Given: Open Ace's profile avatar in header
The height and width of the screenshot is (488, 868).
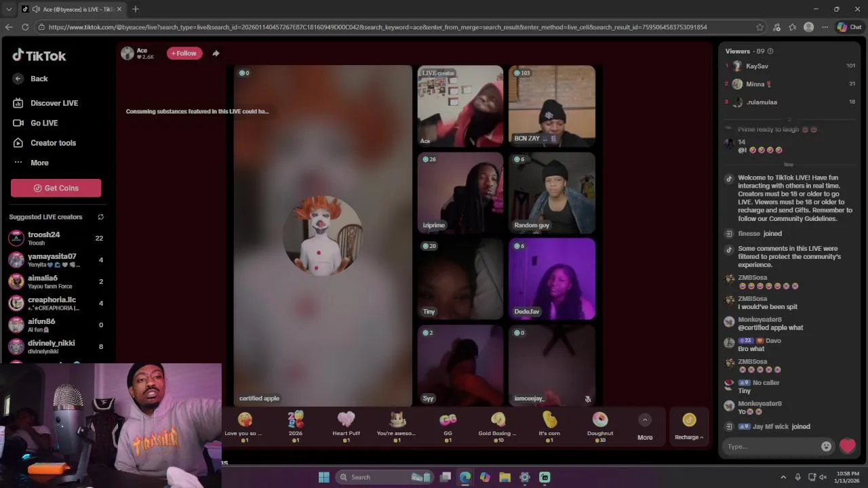Looking at the screenshot, I should point(127,54).
